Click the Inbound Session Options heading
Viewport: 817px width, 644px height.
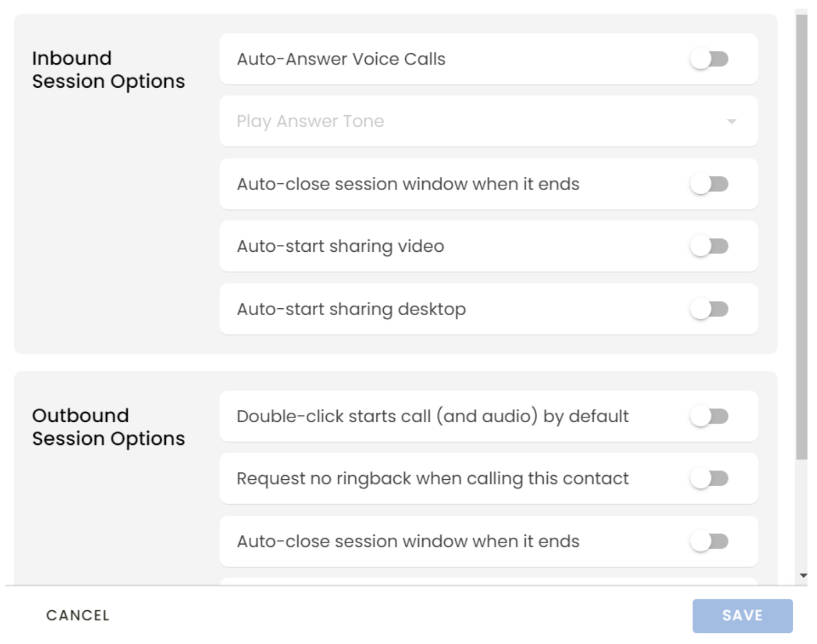108,70
